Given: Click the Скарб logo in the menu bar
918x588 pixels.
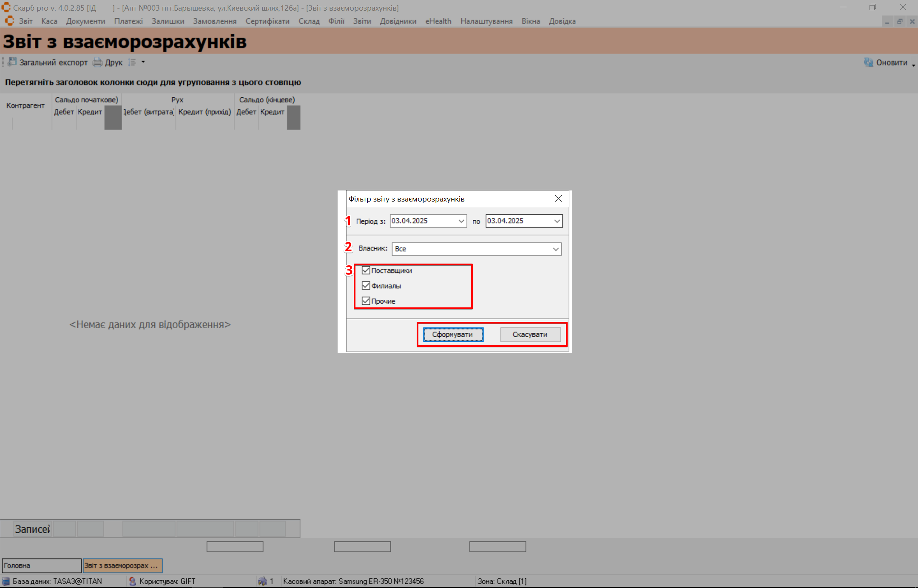Looking at the screenshot, I should point(9,21).
